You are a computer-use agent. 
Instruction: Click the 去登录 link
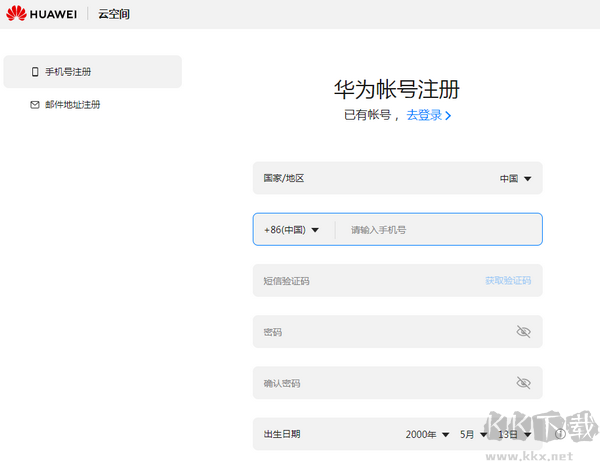point(428,115)
